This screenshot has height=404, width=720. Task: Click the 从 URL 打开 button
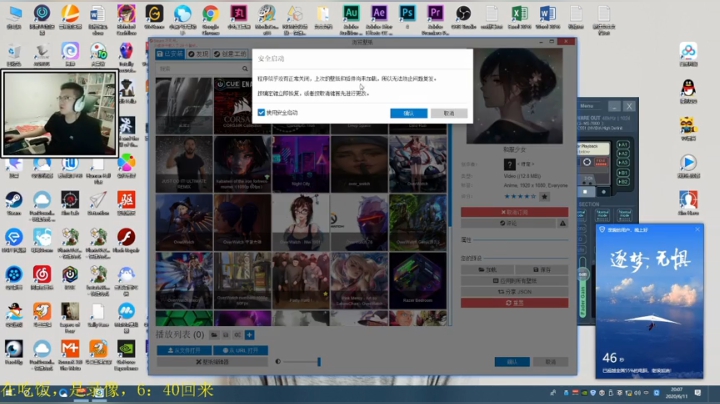click(241, 350)
